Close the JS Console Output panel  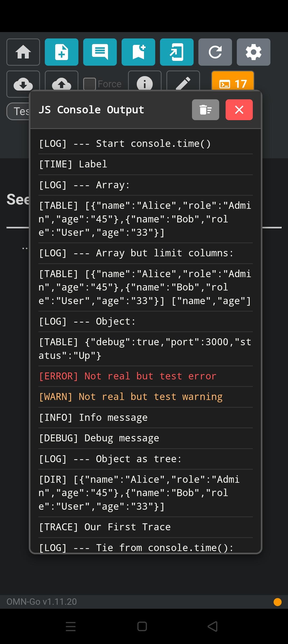pos(239,110)
